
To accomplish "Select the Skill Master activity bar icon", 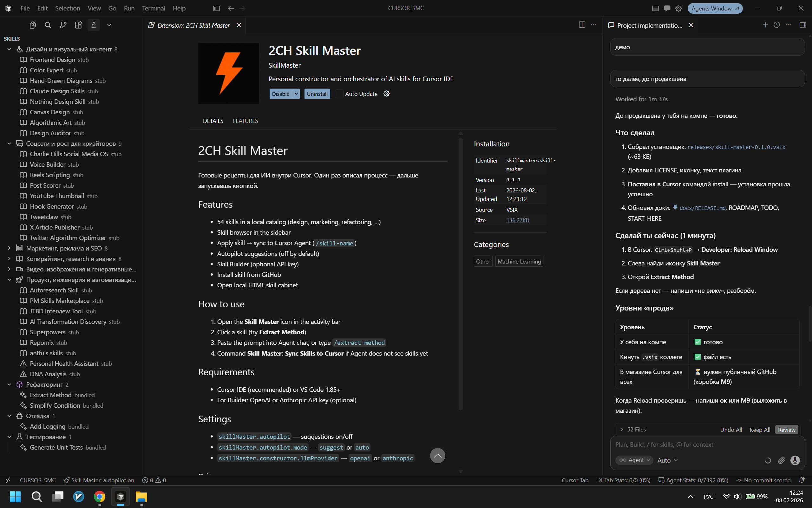I will click(94, 25).
